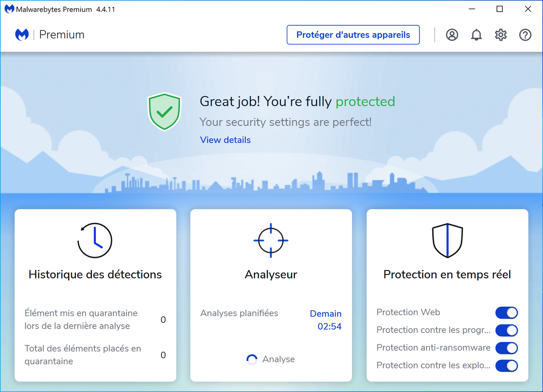Image resolution: width=543 pixels, height=392 pixels.
Task: Click the Analyse button in scanner card
Action: click(271, 359)
